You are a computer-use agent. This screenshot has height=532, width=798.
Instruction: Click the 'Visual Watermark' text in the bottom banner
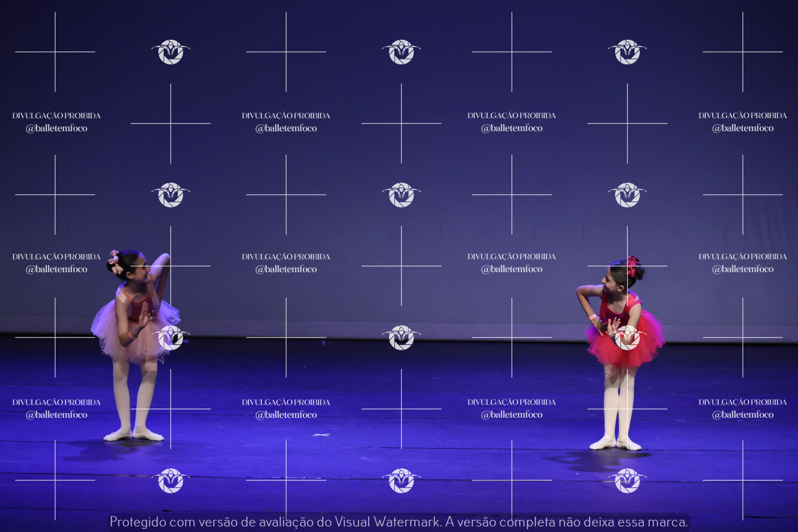click(387, 522)
